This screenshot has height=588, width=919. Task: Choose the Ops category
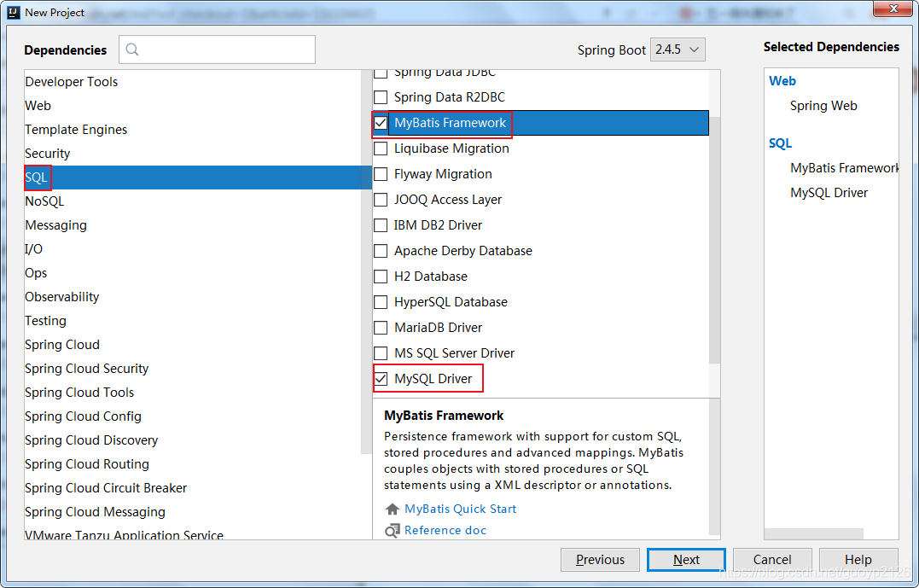click(193, 273)
